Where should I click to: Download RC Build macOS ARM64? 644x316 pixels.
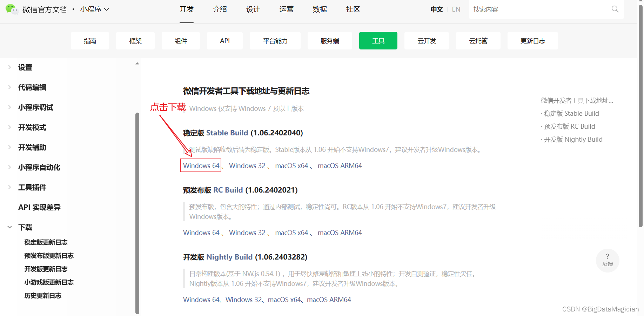coord(340,233)
